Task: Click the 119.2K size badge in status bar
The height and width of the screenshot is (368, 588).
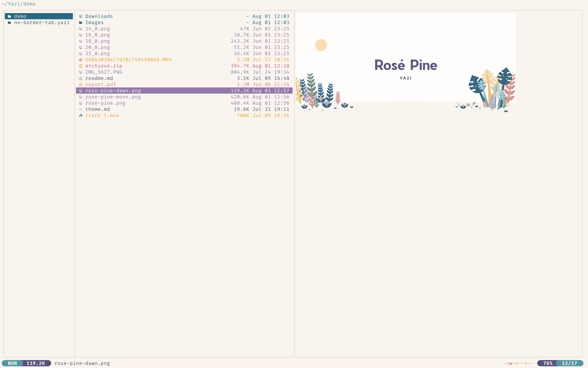Action: tap(36, 363)
